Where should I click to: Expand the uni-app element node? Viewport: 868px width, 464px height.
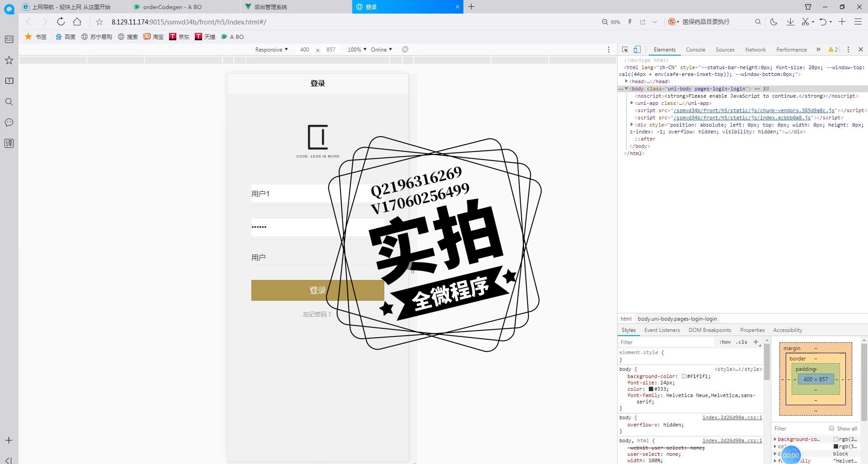(632, 103)
